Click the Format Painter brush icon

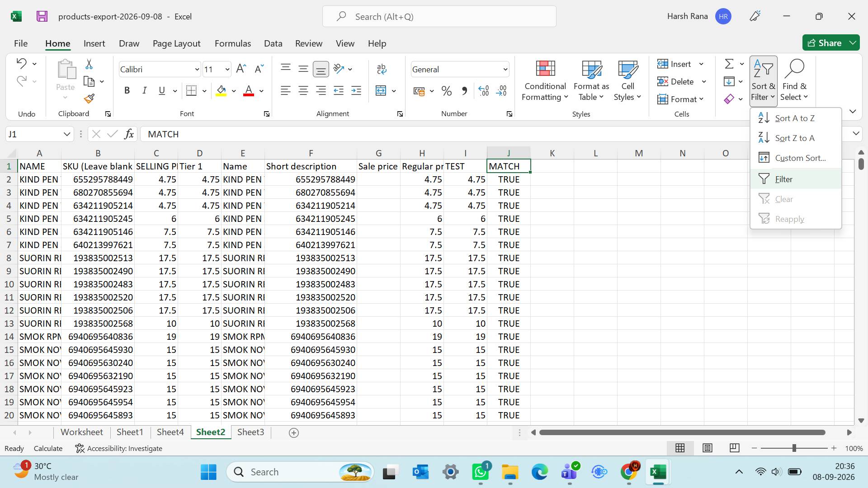[x=89, y=99]
